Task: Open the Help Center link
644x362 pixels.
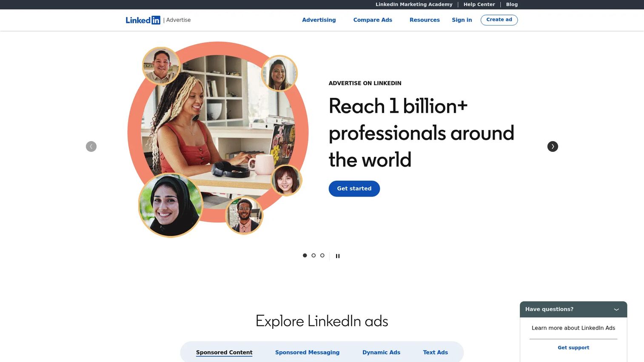Action: pyautogui.click(x=479, y=4)
